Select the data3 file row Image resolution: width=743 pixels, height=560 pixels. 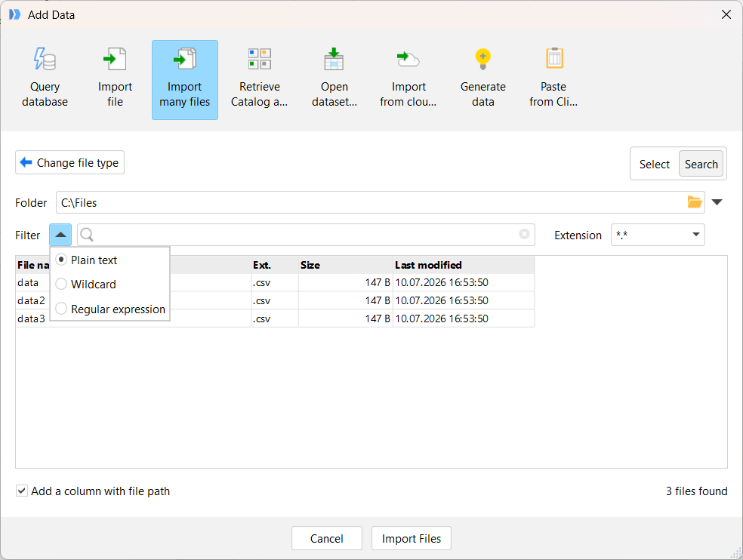pos(275,318)
